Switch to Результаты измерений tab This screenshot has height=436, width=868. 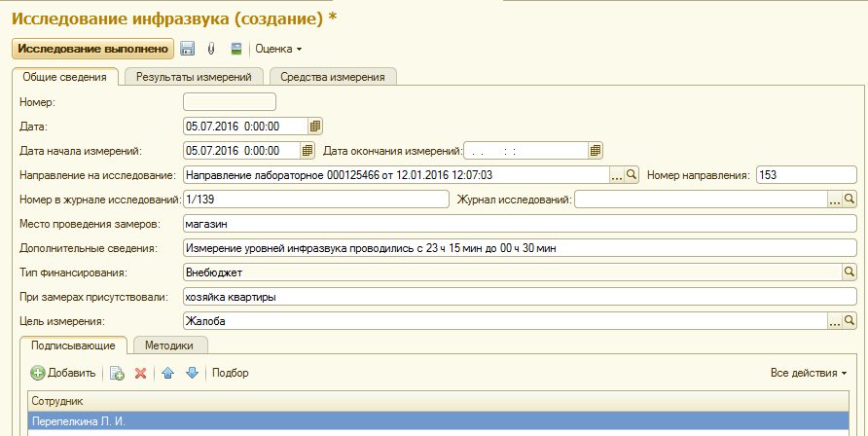[194, 77]
